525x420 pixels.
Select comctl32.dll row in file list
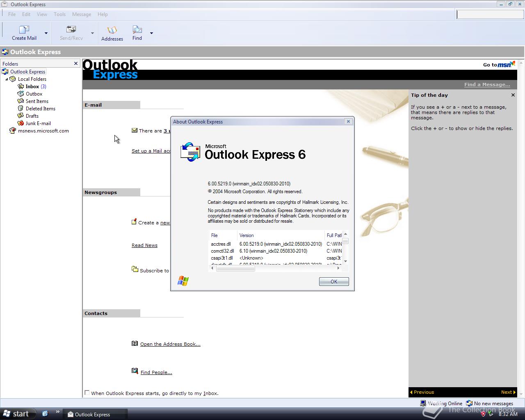click(275, 251)
